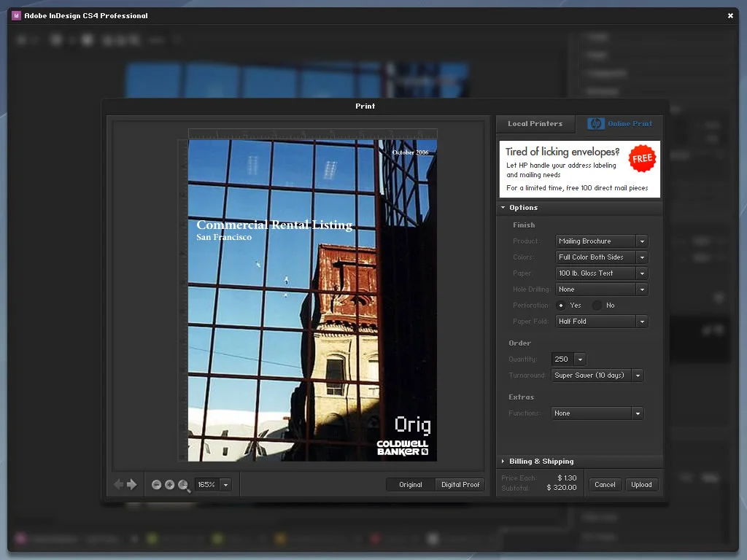
Task: Collapse the Options section
Action: 503,208
